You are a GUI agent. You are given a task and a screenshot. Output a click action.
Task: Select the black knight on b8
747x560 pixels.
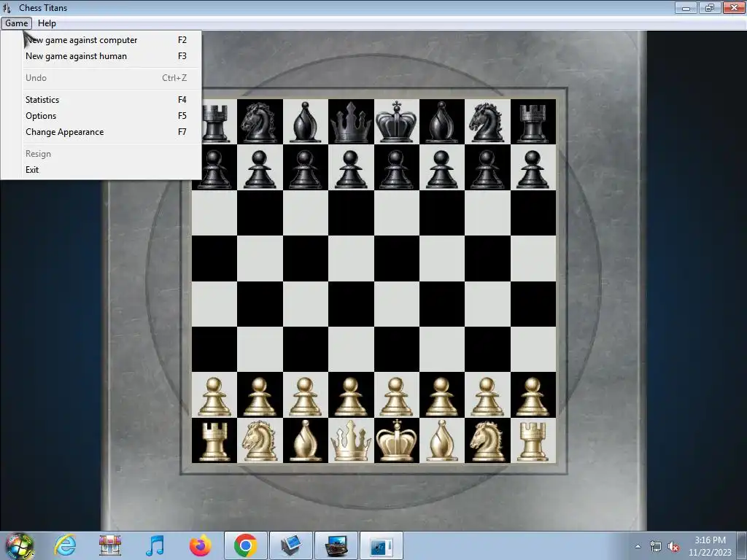[x=260, y=122]
